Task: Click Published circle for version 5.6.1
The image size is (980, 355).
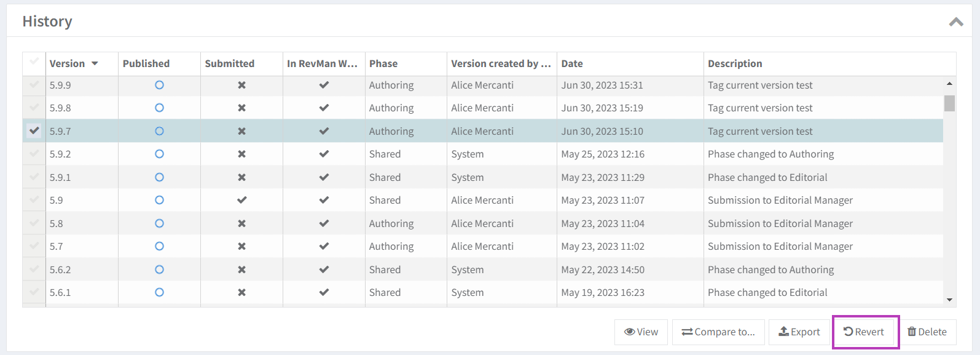Action: [159, 292]
